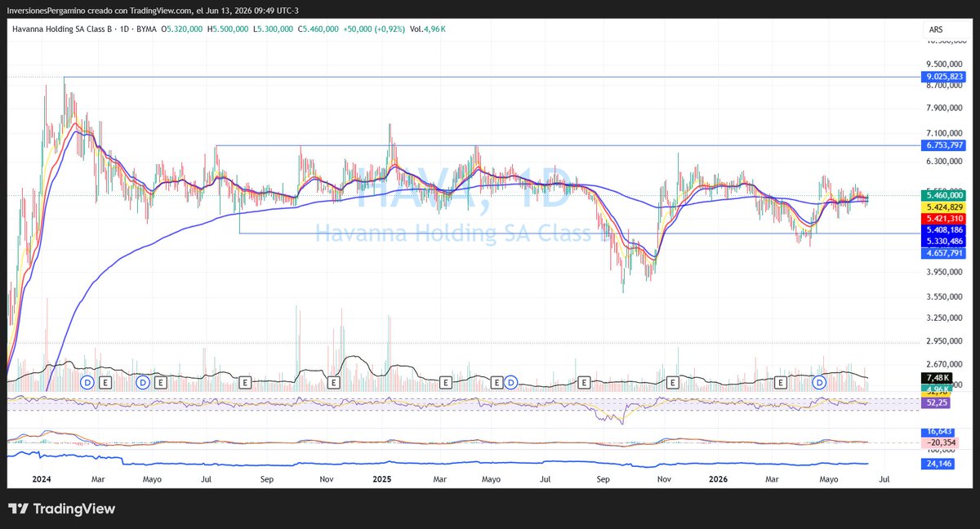This screenshot has width=980, height=529.
Task: Open the dividend marker after Mayo 2025
Action: point(511,382)
